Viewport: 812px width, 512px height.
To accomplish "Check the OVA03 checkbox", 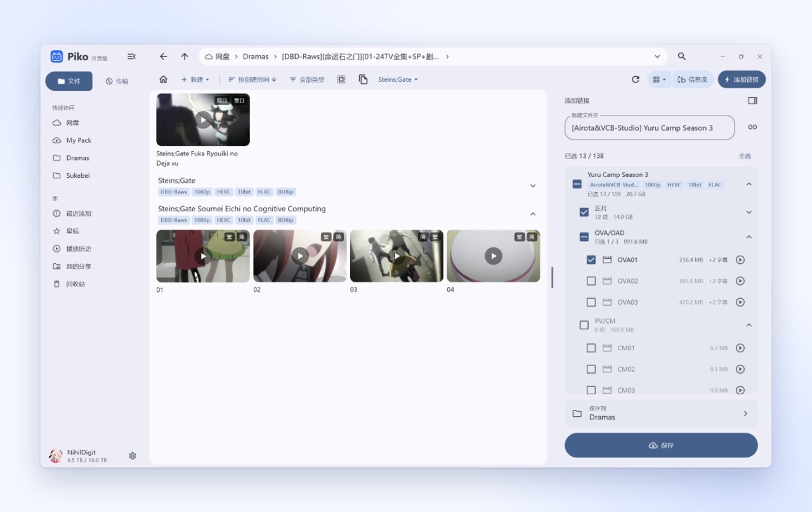I will pyautogui.click(x=591, y=302).
